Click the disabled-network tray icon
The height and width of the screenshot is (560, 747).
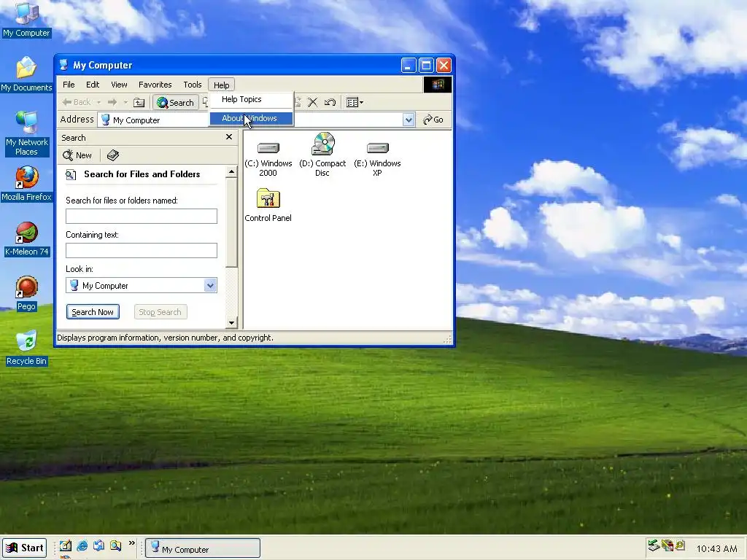667,545
